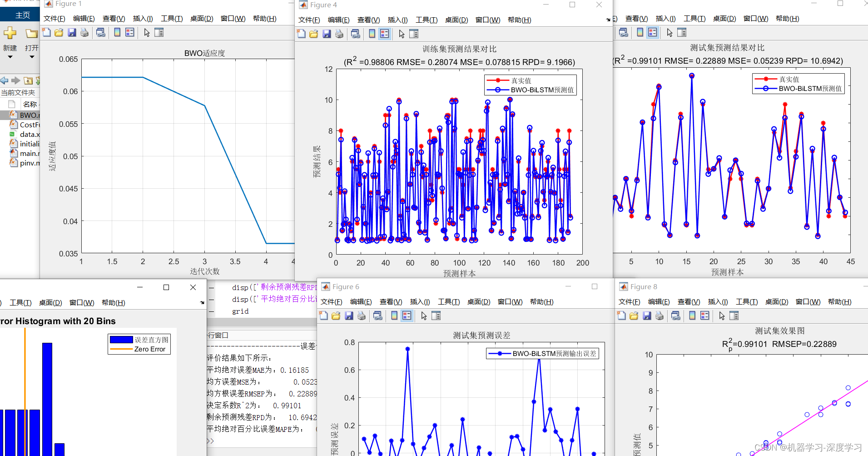Click New Figure icon in Figure 4 toolbar
Screen dimensions: 868x456
pos(301,34)
